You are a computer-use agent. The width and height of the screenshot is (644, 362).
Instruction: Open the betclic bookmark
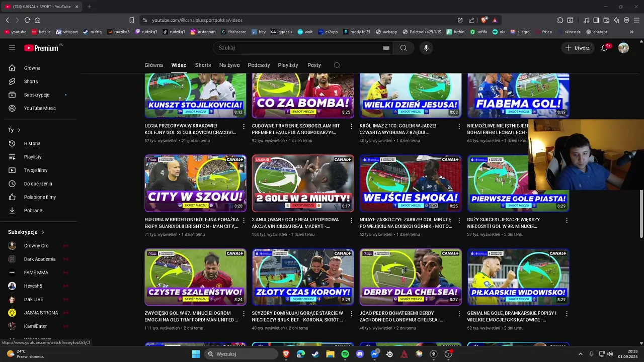(x=41, y=32)
